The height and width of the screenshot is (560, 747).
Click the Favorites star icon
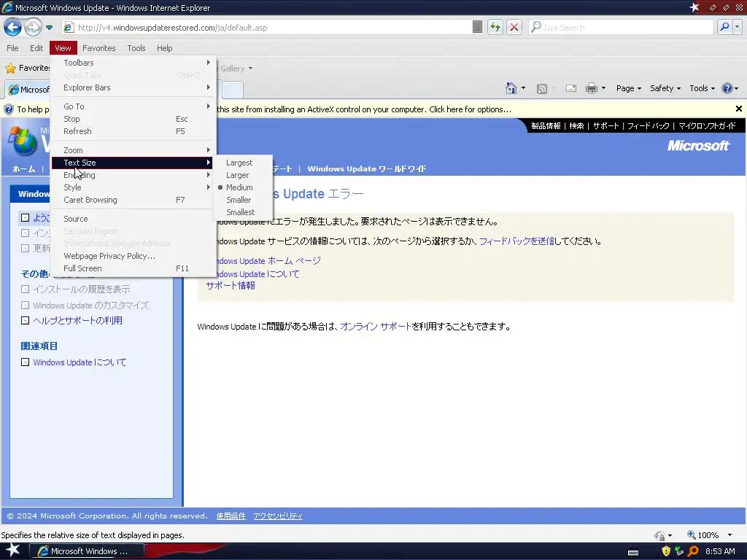click(10, 68)
